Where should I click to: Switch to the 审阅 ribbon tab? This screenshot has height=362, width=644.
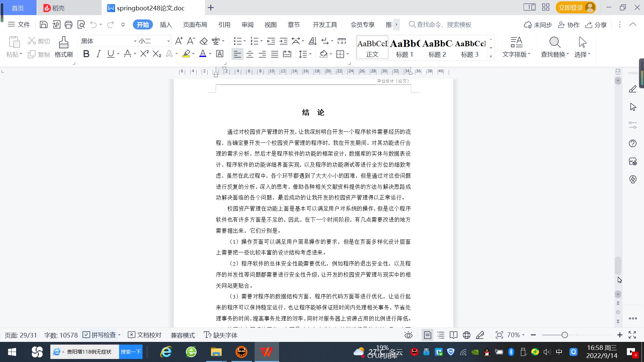(x=248, y=24)
